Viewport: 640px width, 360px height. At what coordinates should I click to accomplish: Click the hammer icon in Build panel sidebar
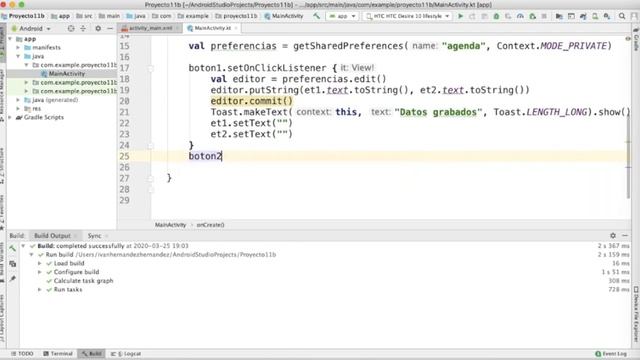[x=13, y=248]
